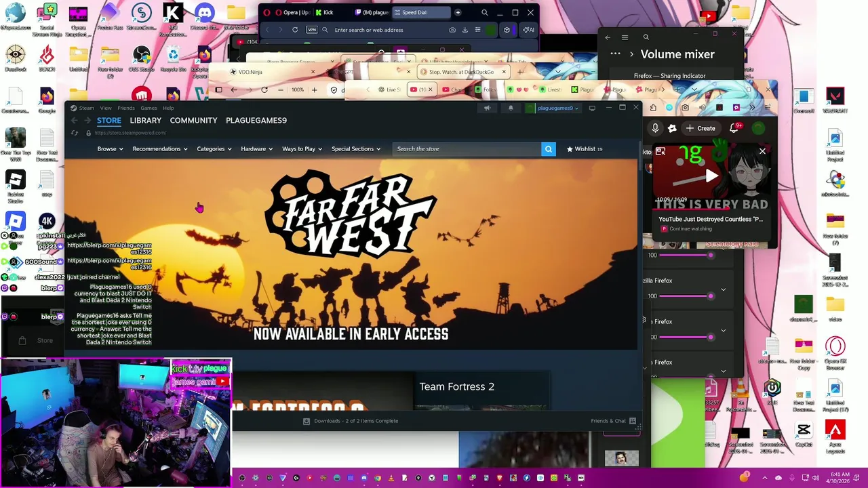This screenshot has height=488, width=868.
Task: Reload the Steam store page
Action: (75, 133)
